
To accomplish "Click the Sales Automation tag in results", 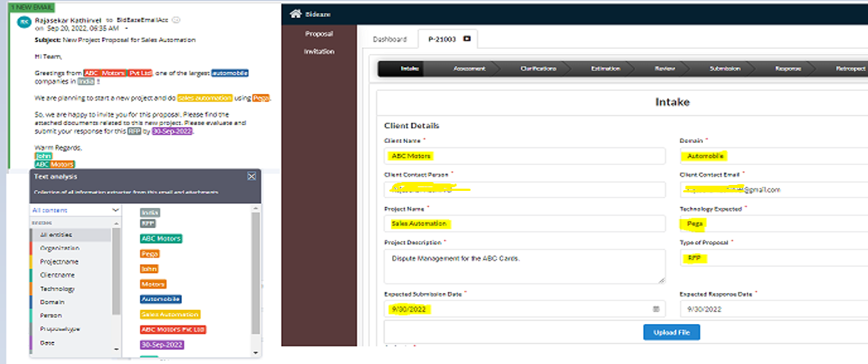I will point(170,314).
